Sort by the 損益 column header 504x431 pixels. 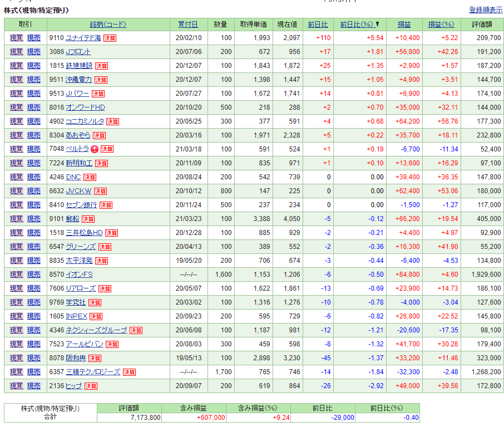point(404,25)
